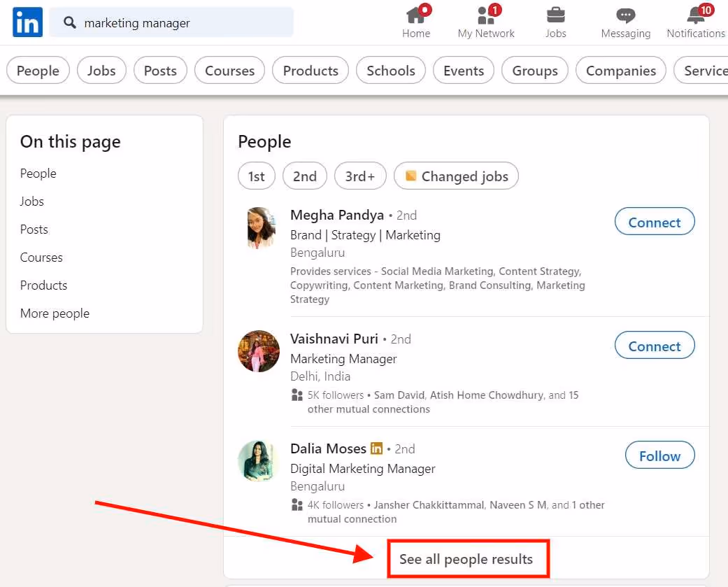Click the search magnifier icon
The height and width of the screenshot is (587, 728).
[70, 22]
